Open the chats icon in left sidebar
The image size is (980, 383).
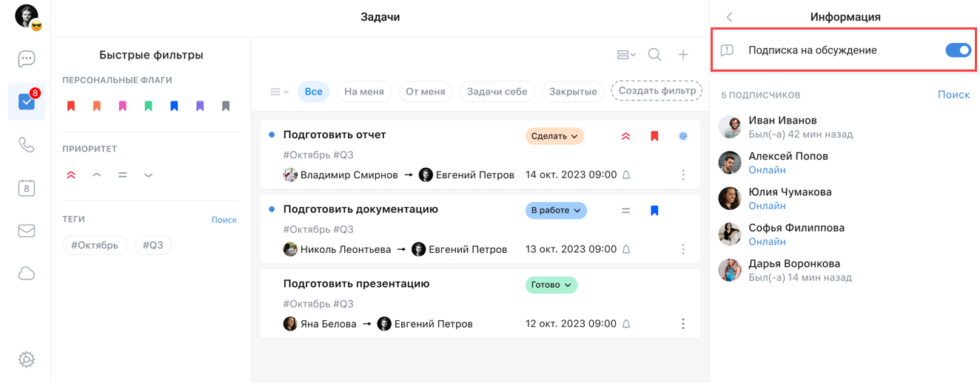tap(27, 59)
